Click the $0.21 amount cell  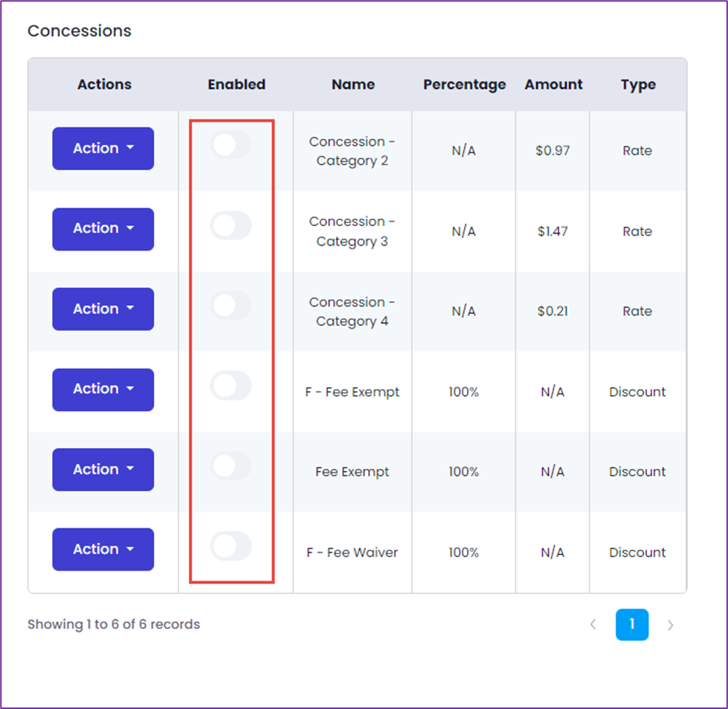click(x=553, y=311)
